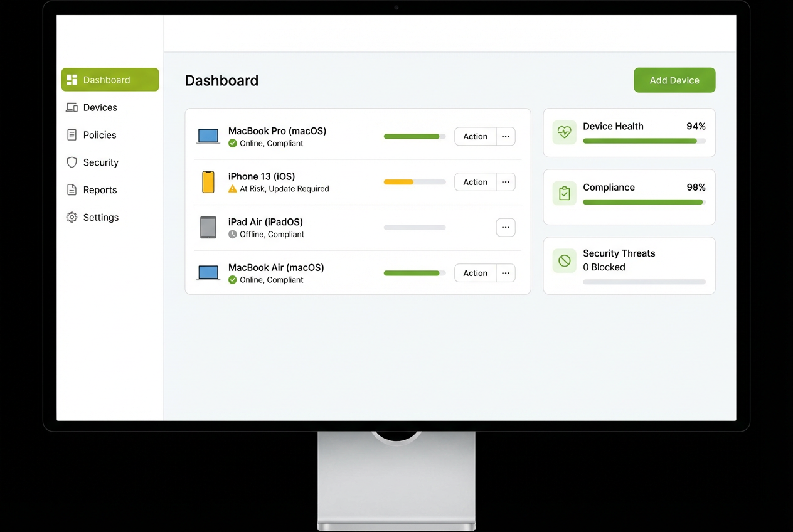Select the Compliance clipboard icon
This screenshot has height=532, width=793.
pyautogui.click(x=564, y=193)
